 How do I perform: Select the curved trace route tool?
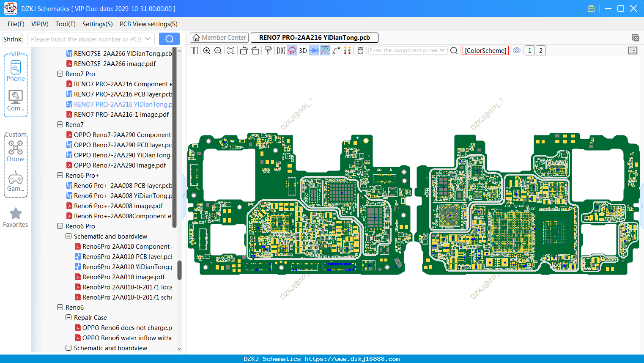click(336, 50)
